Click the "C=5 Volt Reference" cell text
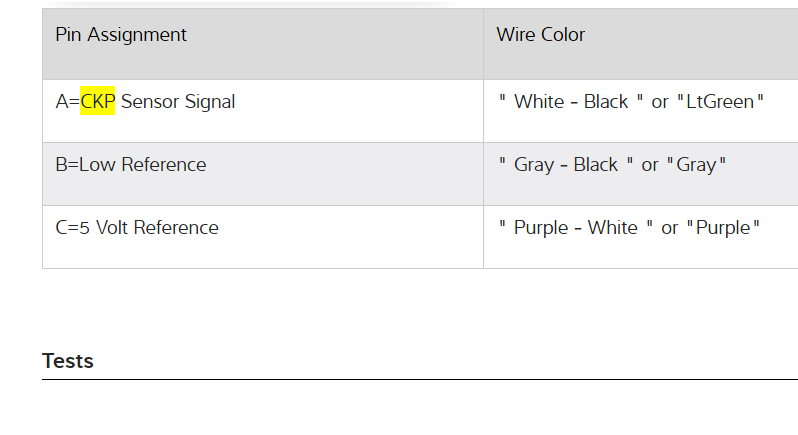Screen dimensions: 798x435 (x=137, y=228)
